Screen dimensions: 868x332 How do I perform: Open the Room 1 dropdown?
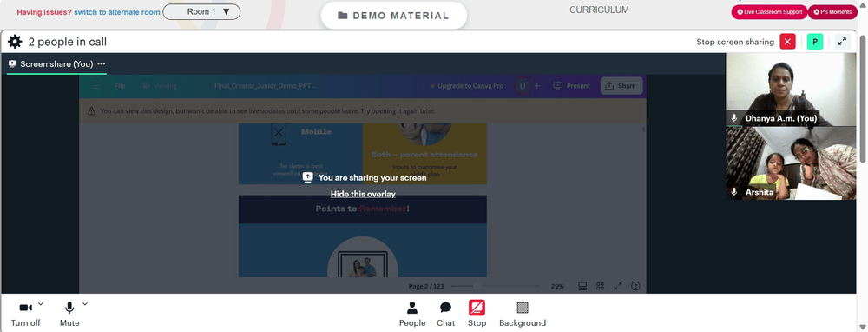pyautogui.click(x=201, y=11)
